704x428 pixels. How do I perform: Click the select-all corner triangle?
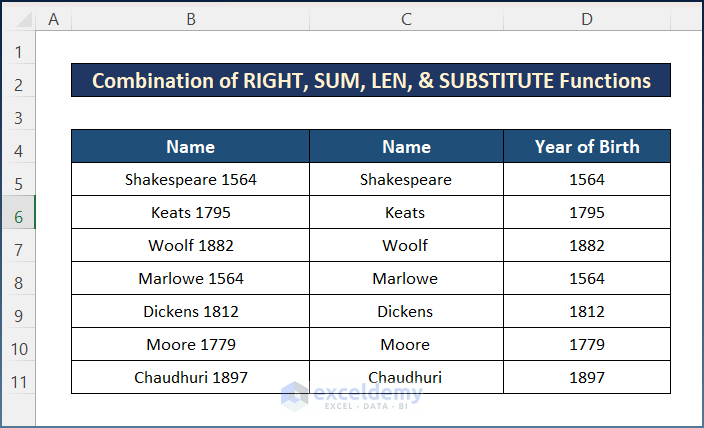pos(18,19)
